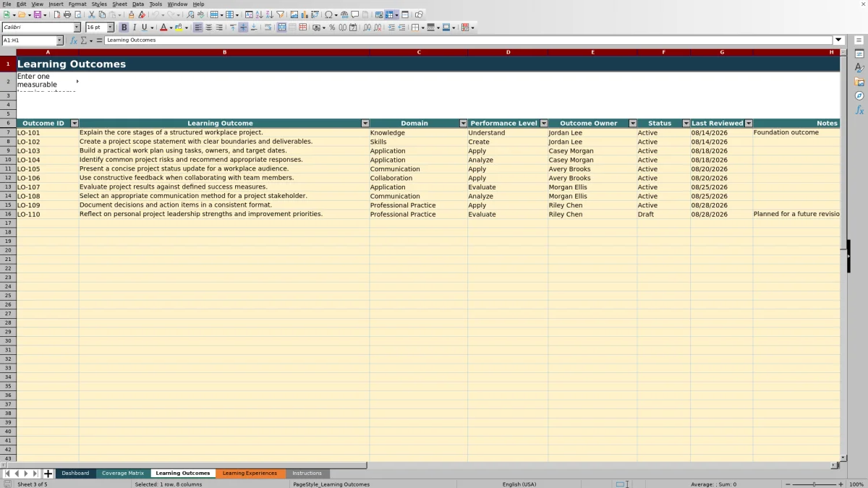This screenshot has height=488, width=868.
Task: Toggle Italic formatting
Action: (135, 27)
